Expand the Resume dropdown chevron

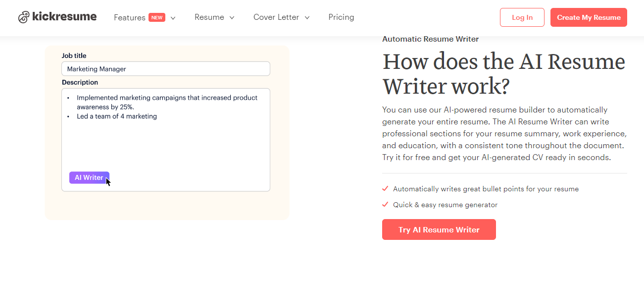(x=232, y=18)
